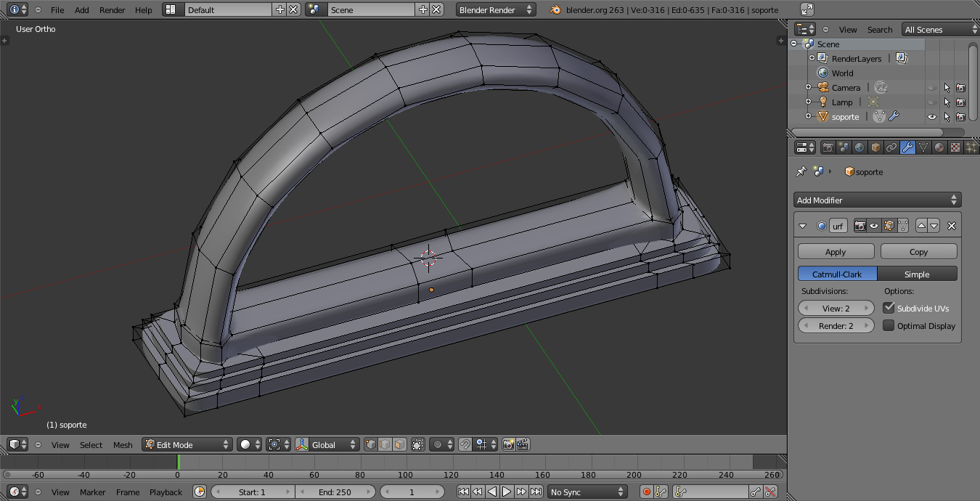Open the Render menu in top bar

point(113,10)
